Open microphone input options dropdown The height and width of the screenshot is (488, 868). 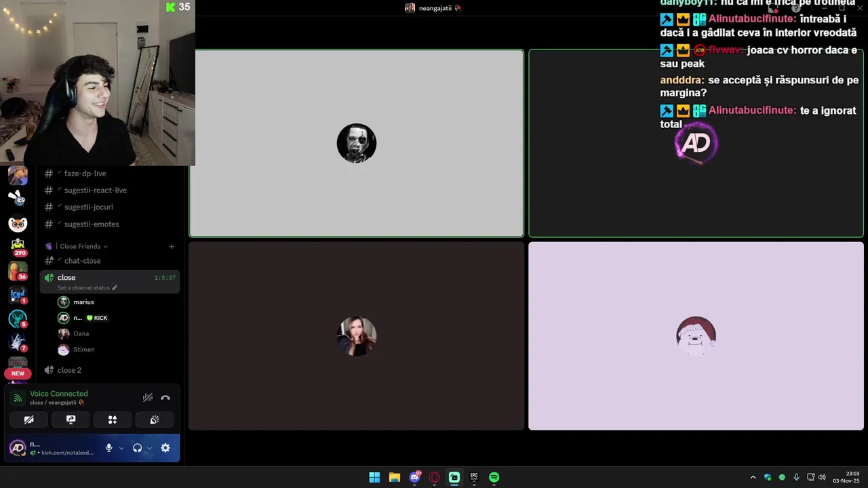(x=121, y=448)
